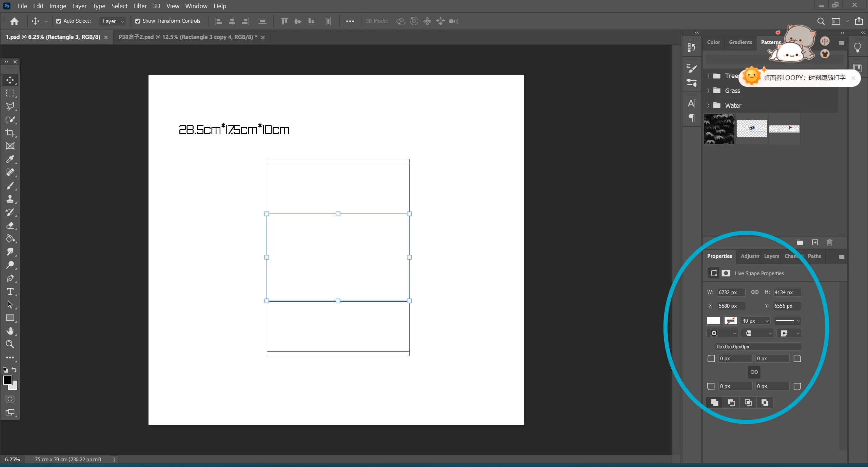Click the shape width input field

[x=731, y=292]
